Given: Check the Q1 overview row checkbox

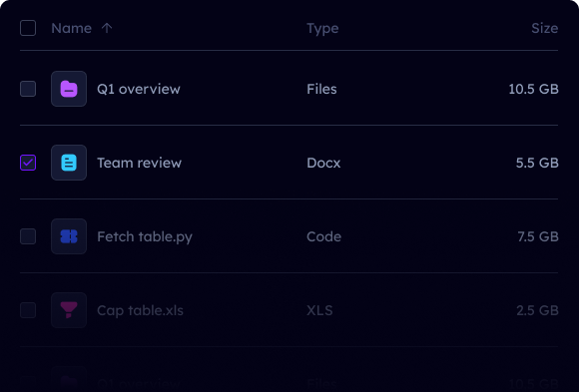Looking at the screenshot, I should [28, 89].
